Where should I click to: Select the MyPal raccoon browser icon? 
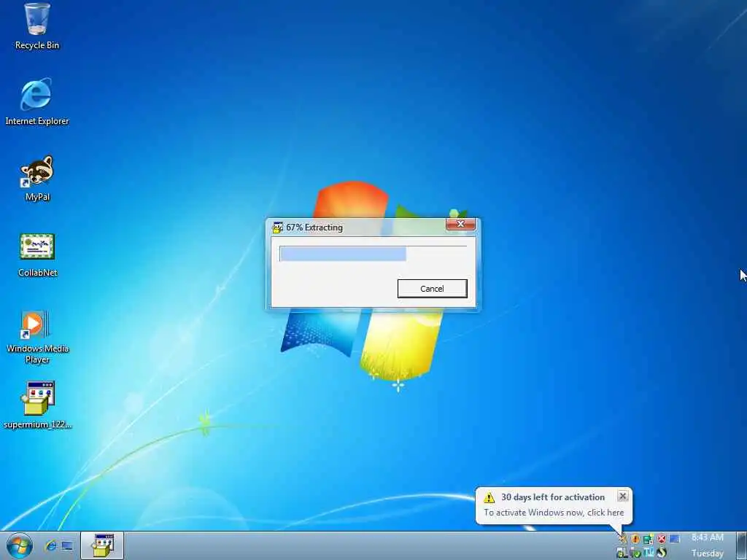click(36, 178)
